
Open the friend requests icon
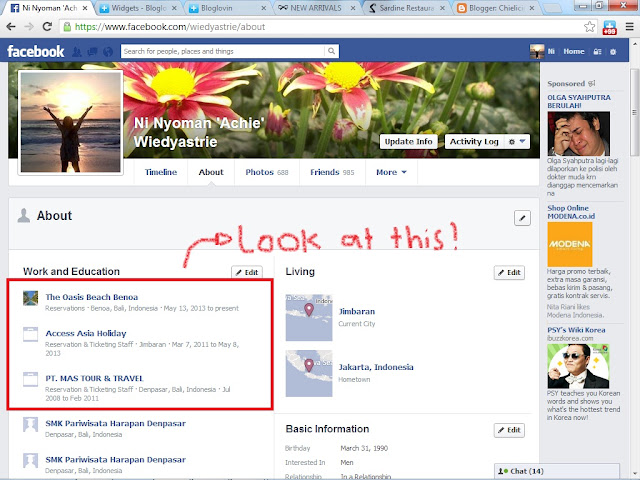[77, 51]
